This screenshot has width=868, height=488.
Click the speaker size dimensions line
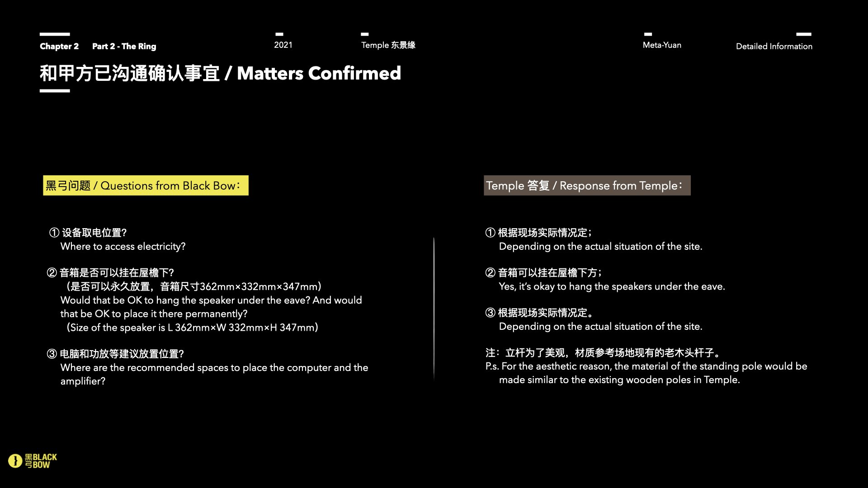tap(192, 328)
